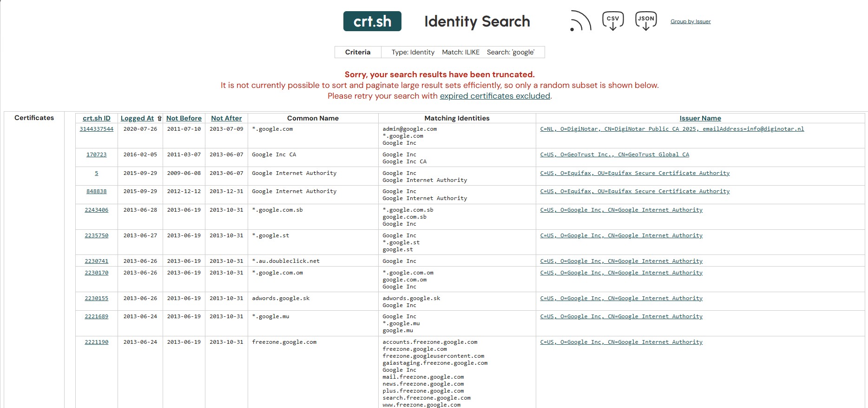Click the sort arrow beside Logged At
This screenshot has width=868, height=408.
159,119
